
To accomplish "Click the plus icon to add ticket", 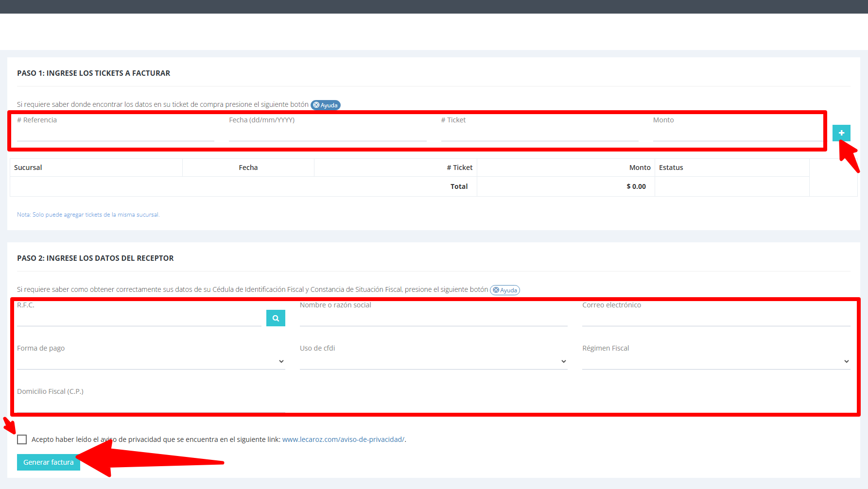I will pyautogui.click(x=841, y=133).
